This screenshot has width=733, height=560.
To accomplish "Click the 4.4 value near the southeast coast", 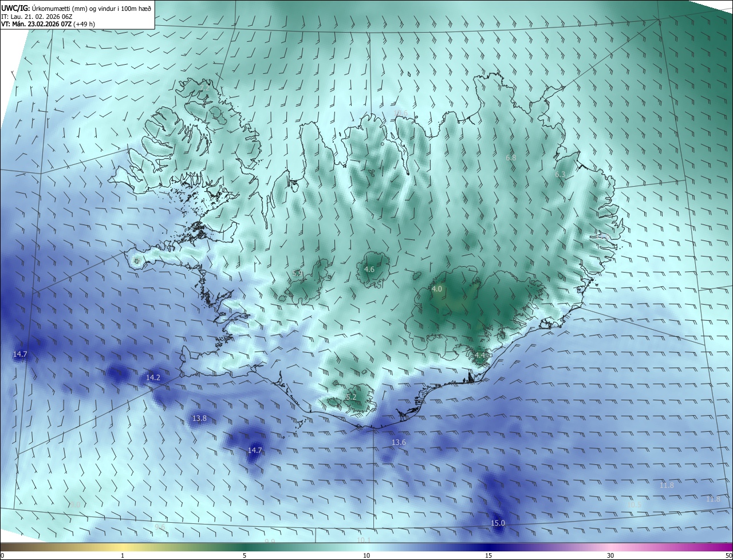I will 480,356.
